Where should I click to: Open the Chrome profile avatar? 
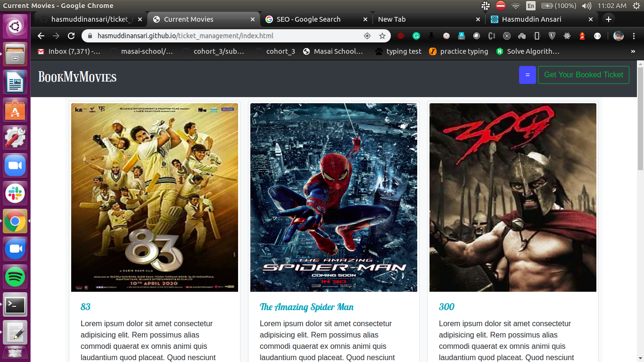click(618, 36)
